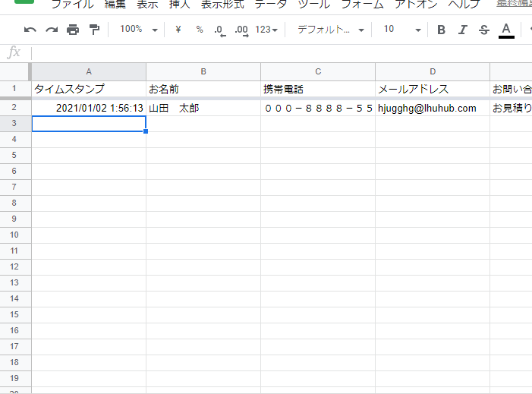
Task: Toggle italic formatting
Action: (462, 30)
